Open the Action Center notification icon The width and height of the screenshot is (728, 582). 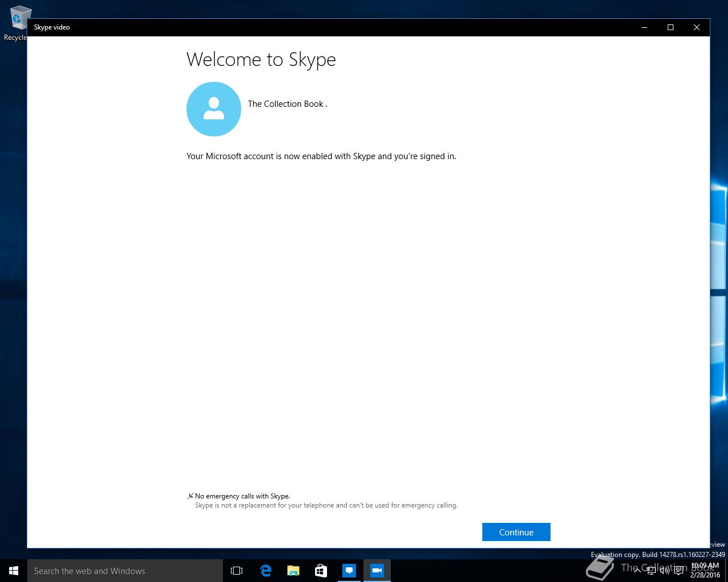click(x=679, y=571)
